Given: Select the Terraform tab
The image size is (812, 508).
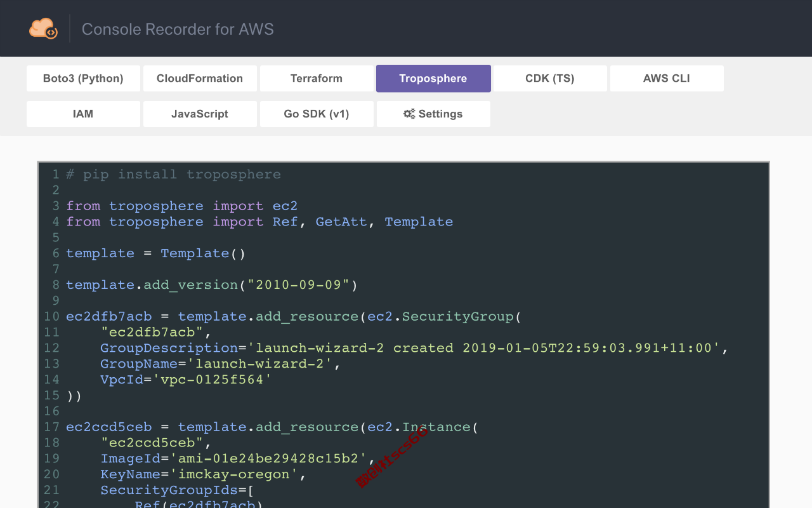Looking at the screenshot, I should [x=317, y=79].
